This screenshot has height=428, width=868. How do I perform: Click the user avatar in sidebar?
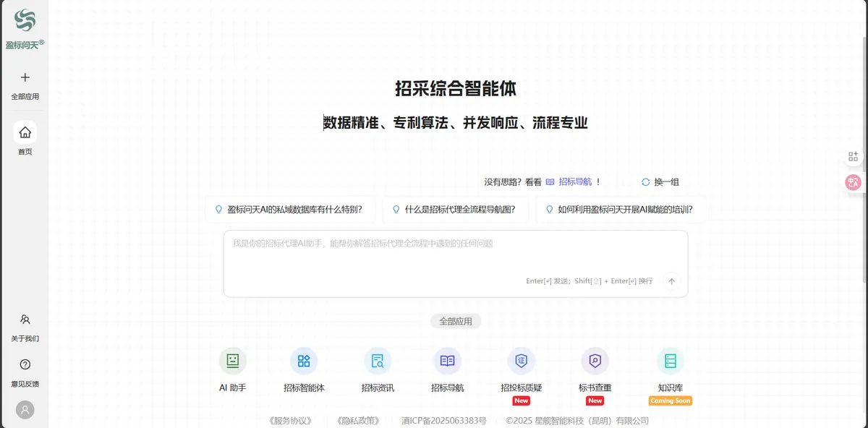coord(25,410)
